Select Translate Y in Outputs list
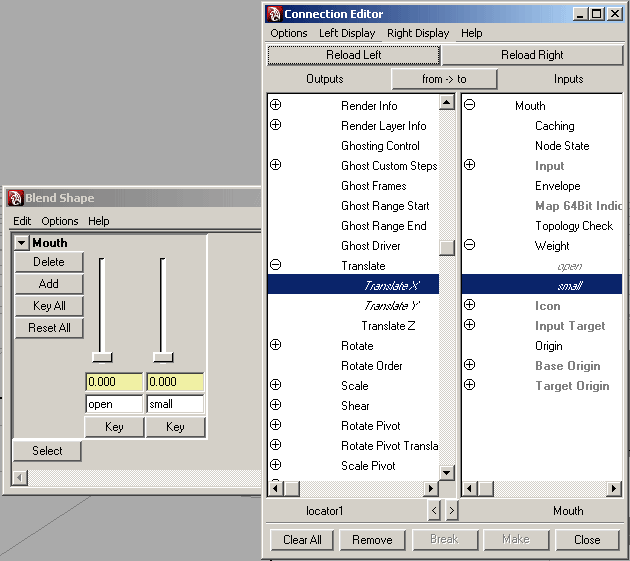This screenshot has height=561, width=630. 391,305
